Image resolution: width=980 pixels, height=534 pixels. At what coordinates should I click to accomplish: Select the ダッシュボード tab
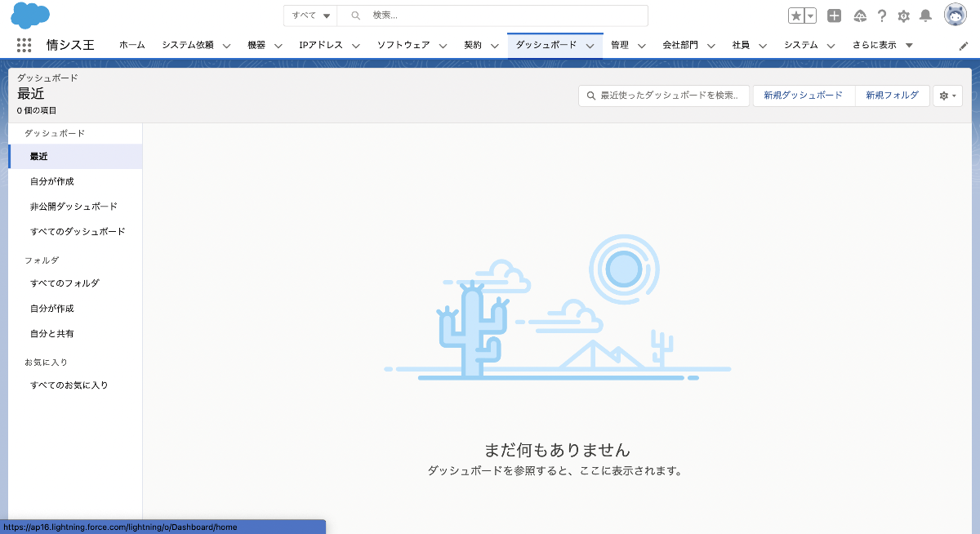[546, 46]
